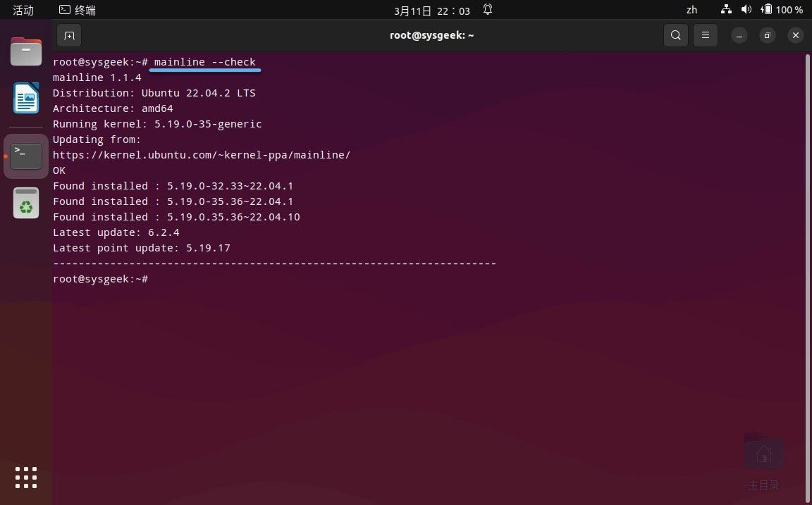Follow the kernel.ubuntu.com mainline URL

pos(202,155)
